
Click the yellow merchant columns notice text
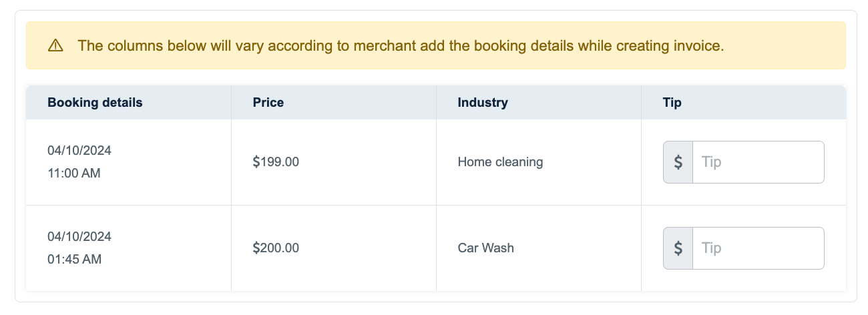pyautogui.click(x=401, y=46)
